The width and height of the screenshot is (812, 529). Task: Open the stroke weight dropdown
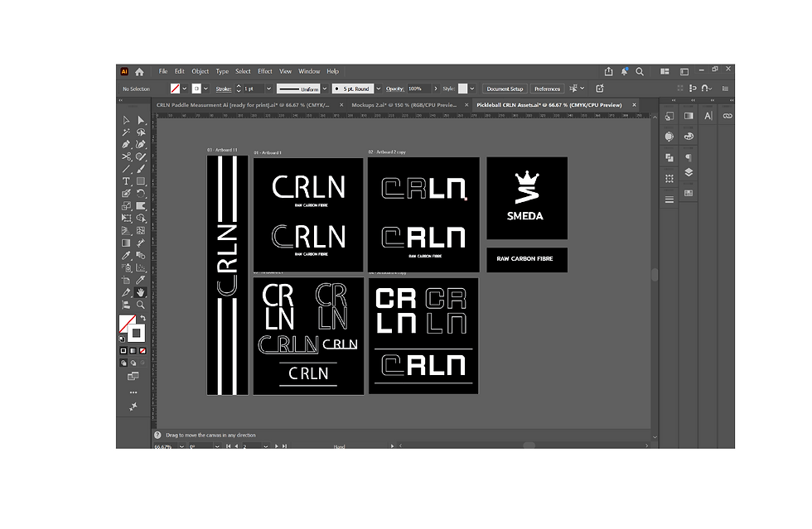[268, 89]
